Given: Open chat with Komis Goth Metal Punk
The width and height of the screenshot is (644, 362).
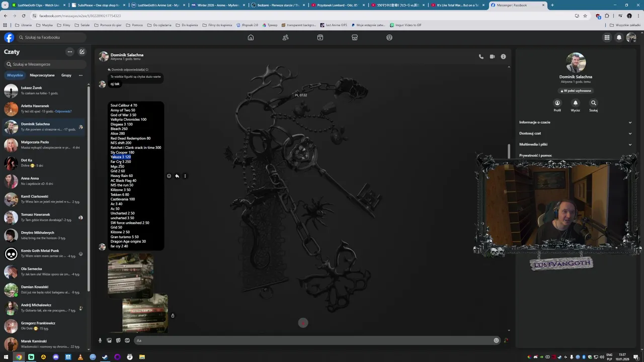Looking at the screenshot, I should (44, 253).
